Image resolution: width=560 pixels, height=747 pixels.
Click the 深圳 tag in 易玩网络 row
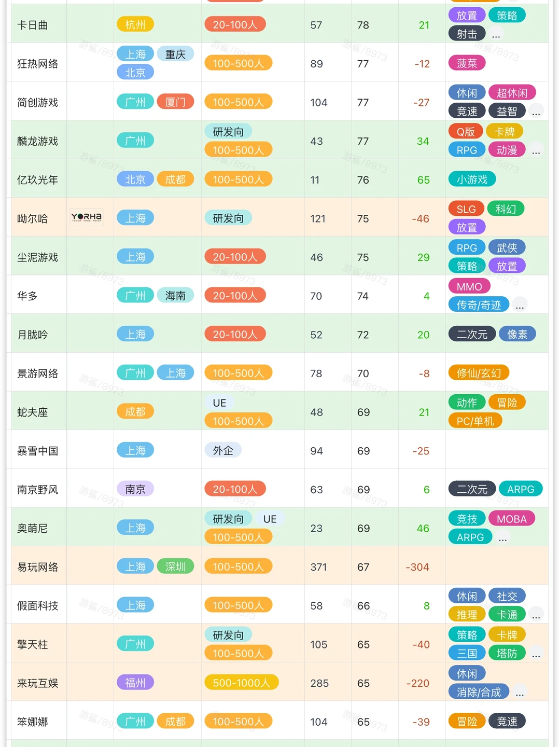point(175,566)
